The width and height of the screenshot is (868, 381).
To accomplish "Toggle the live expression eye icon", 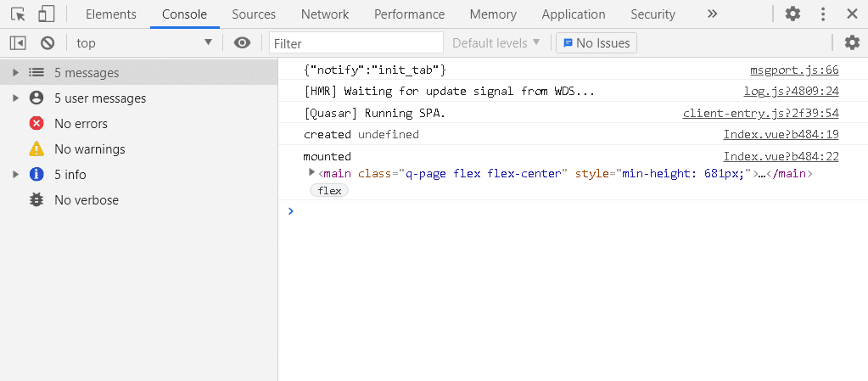I will pyautogui.click(x=243, y=43).
